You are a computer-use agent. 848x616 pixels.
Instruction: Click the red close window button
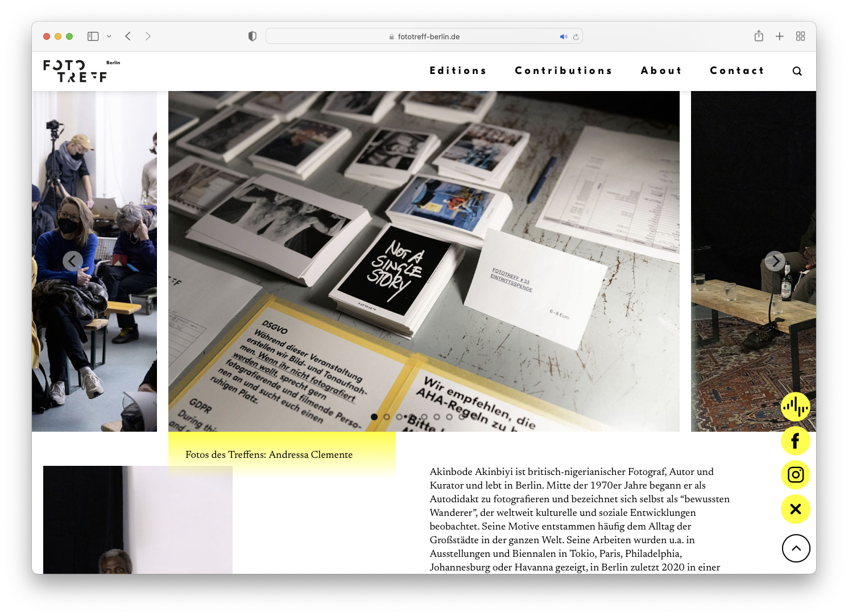click(x=47, y=36)
